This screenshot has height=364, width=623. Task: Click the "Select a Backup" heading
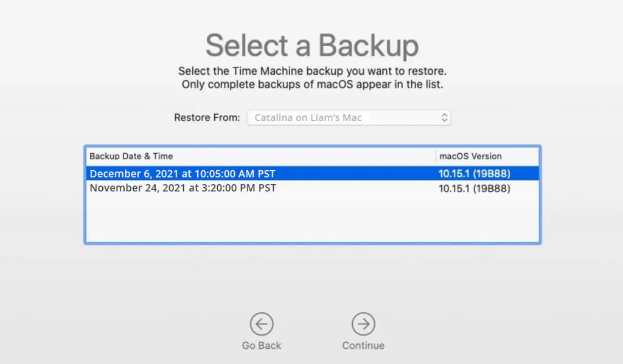coord(311,46)
